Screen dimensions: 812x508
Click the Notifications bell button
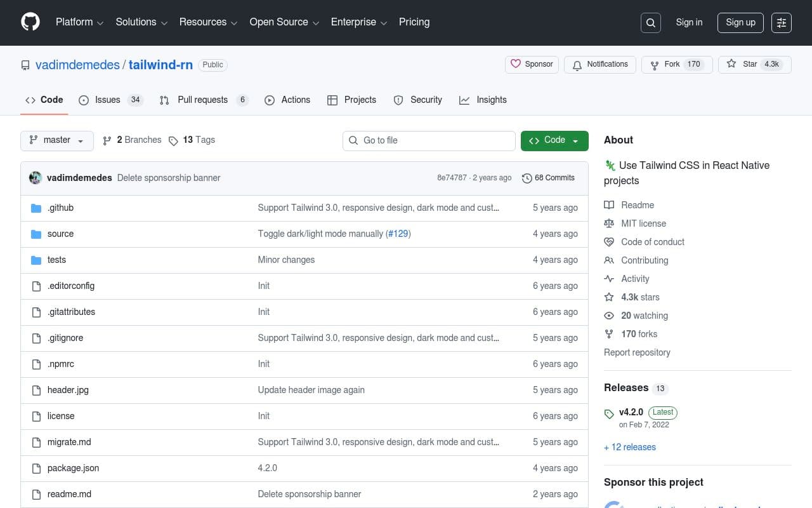[599, 64]
